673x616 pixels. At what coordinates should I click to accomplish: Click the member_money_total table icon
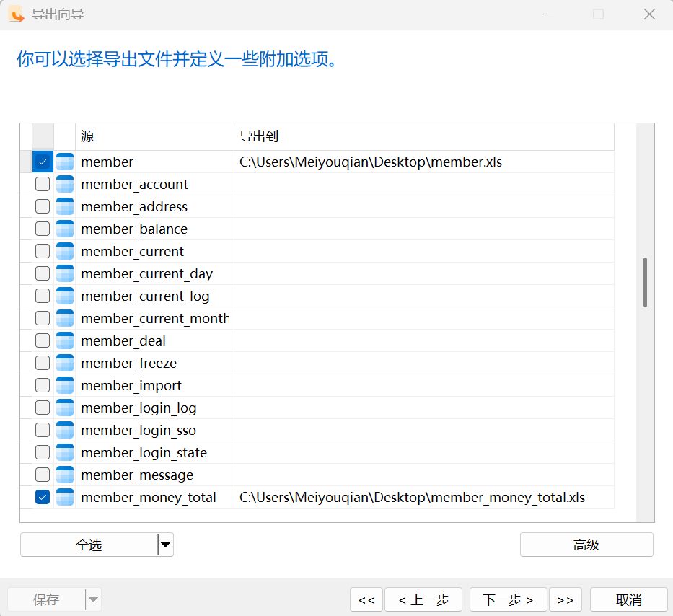click(65, 498)
